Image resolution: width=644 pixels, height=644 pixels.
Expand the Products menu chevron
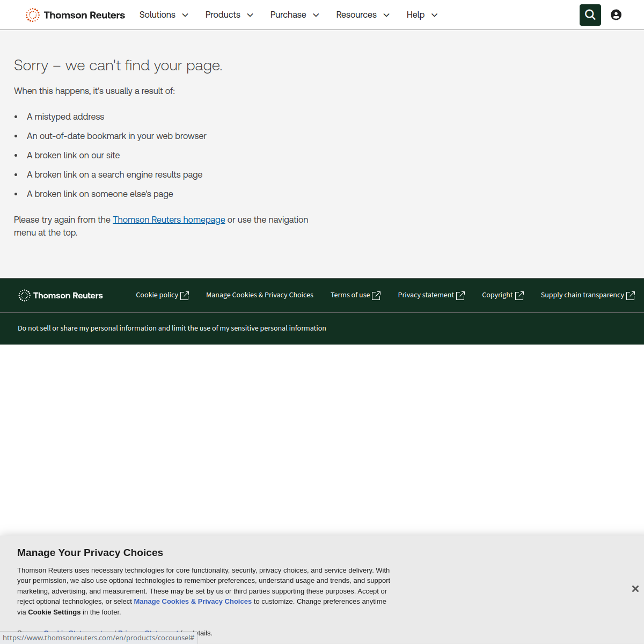pos(250,15)
